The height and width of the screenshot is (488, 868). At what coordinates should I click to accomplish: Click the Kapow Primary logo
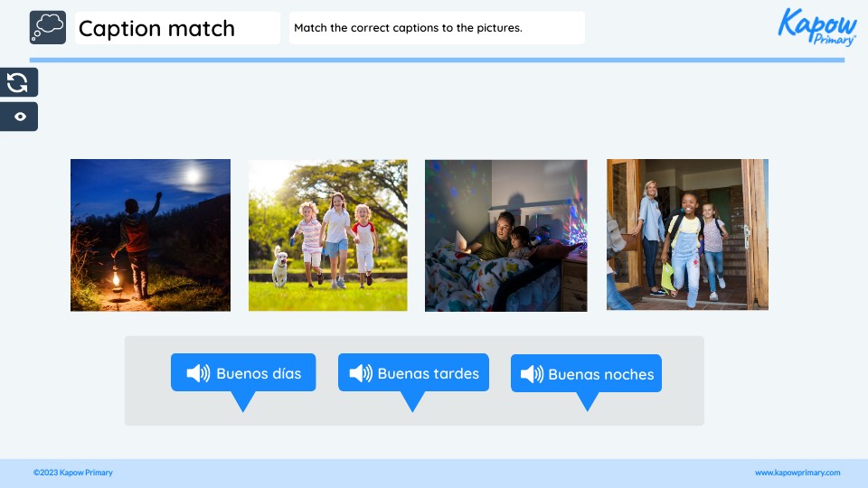click(x=816, y=27)
